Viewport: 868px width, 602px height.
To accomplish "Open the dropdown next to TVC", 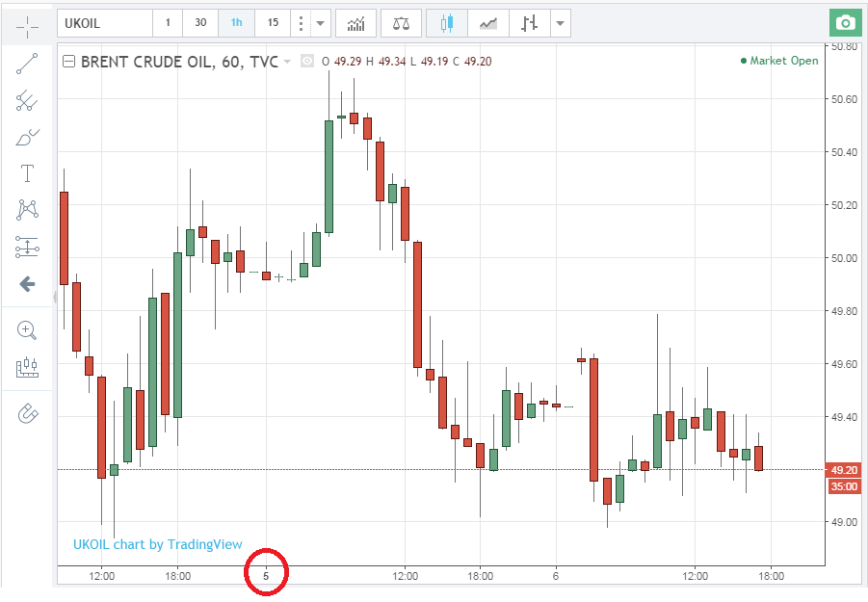I will (287, 62).
